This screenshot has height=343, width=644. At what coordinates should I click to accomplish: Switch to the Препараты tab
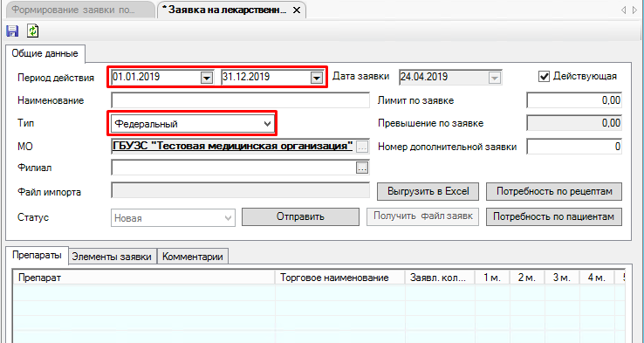click(37, 256)
